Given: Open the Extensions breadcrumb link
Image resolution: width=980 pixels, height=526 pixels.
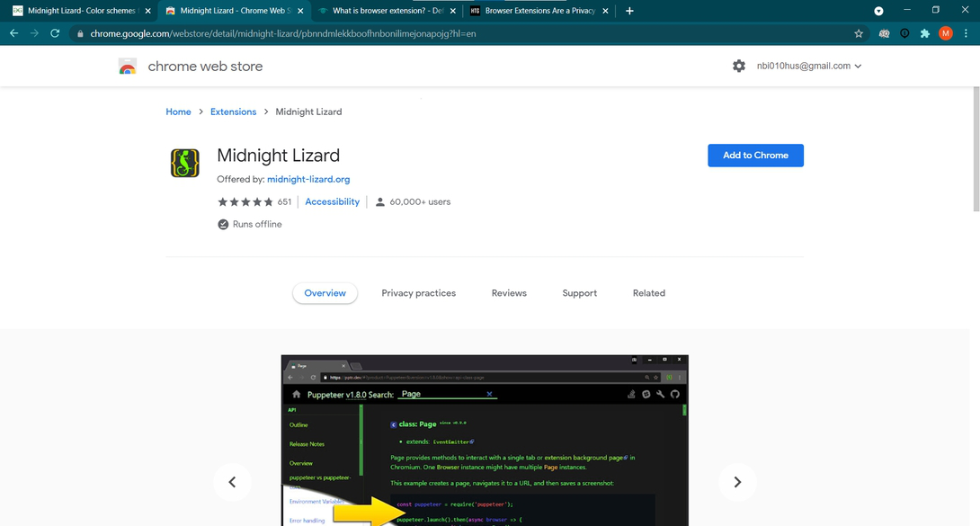Looking at the screenshot, I should click(x=233, y=111).
